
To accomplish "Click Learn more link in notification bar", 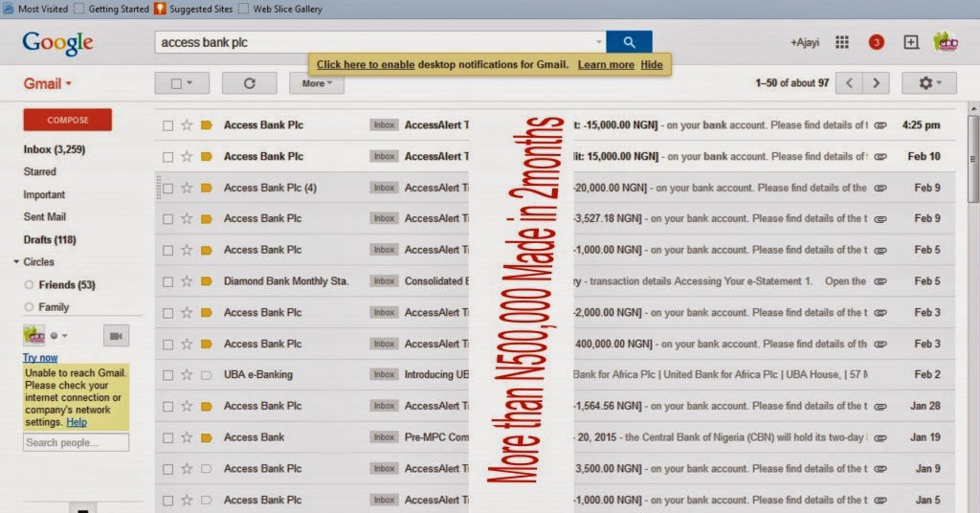I will click(x=606, y=64).
